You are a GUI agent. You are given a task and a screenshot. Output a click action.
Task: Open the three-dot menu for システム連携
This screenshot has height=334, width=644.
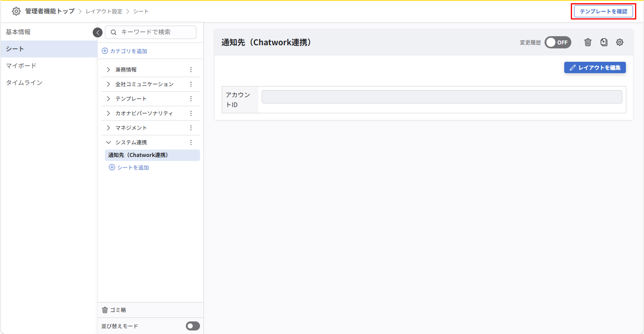(x=191, y=142)
